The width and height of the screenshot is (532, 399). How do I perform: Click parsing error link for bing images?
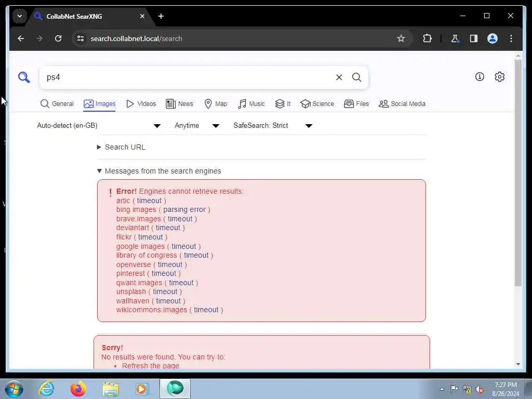[x=184, y=210]
